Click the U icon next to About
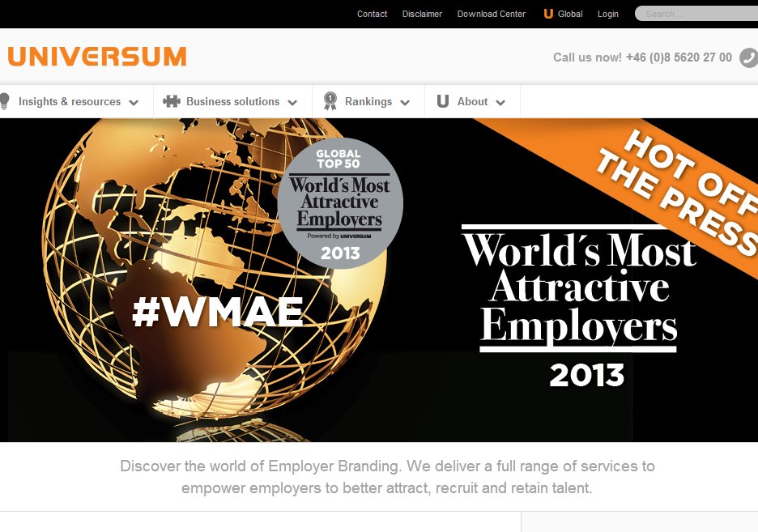 coord(443,101)
